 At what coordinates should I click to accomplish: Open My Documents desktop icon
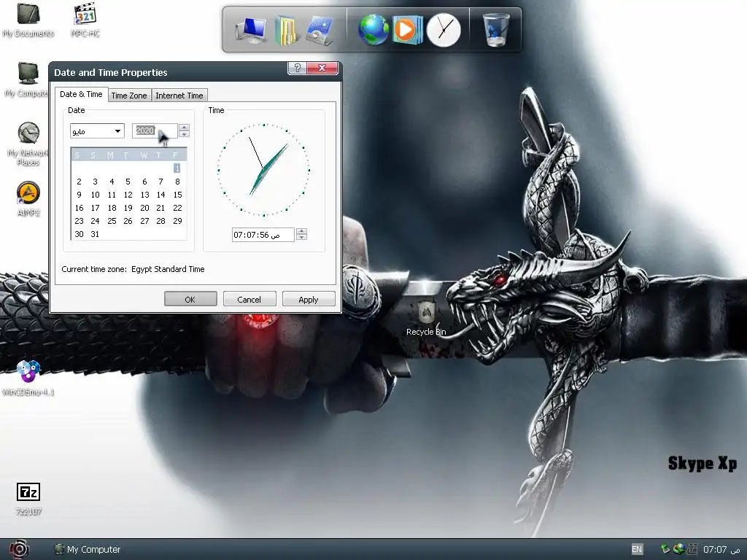tap(28, 20)
